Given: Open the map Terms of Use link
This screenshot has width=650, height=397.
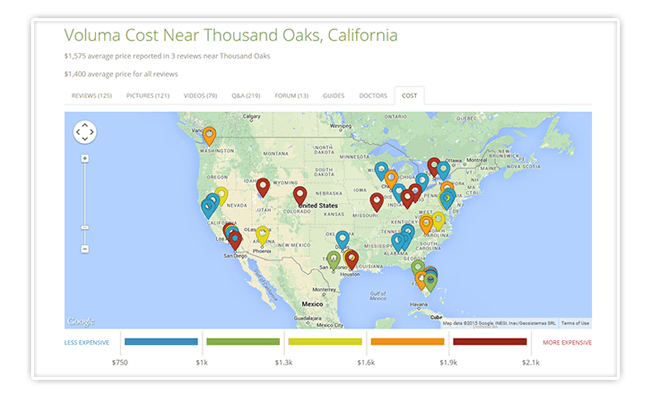Looking at the screenshot, I should pos(575,323).
